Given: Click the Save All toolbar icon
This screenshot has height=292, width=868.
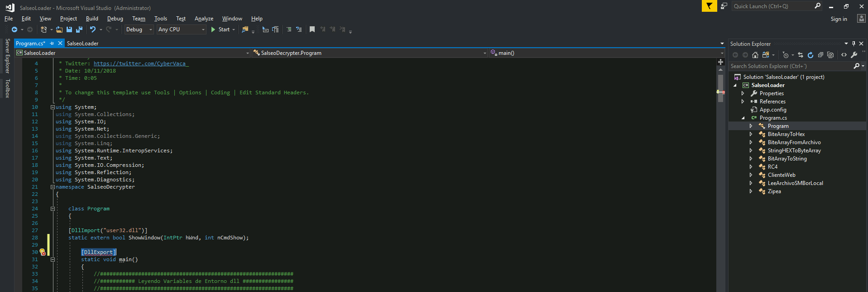Looking at the screenshot, I should [79, 29].
